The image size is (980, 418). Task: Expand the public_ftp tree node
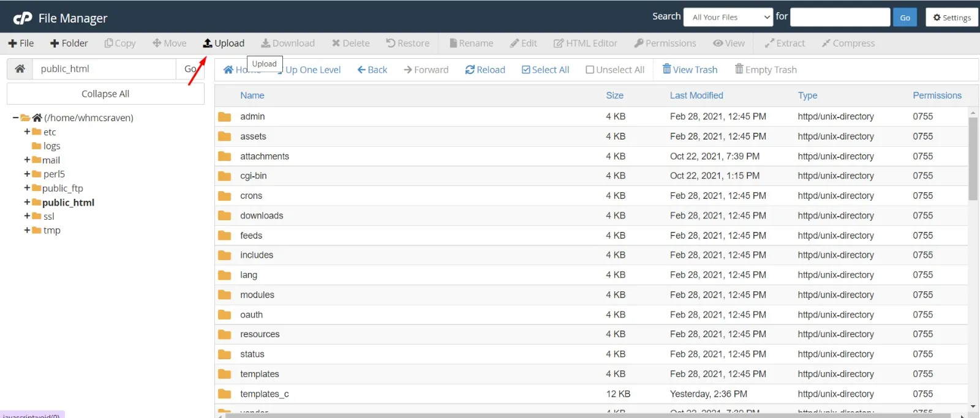[x=27, y=188]
